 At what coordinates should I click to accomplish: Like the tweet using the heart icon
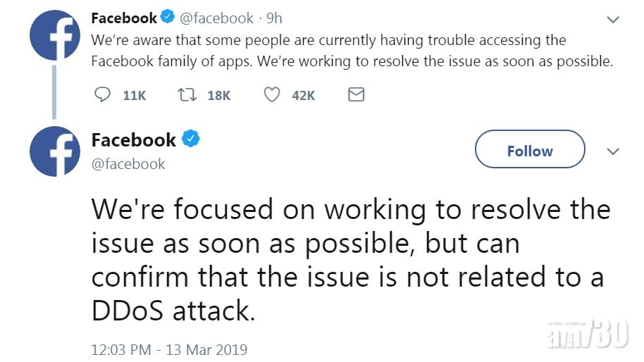271,94
